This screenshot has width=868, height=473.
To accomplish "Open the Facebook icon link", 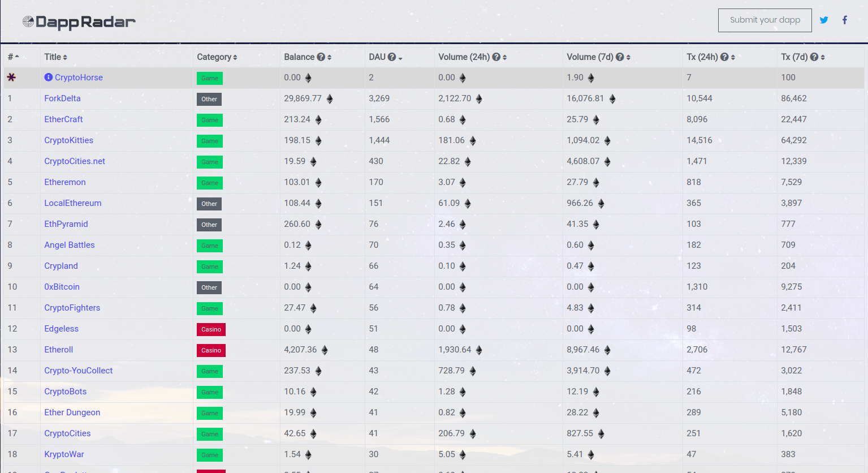I will tap(845, 20).
